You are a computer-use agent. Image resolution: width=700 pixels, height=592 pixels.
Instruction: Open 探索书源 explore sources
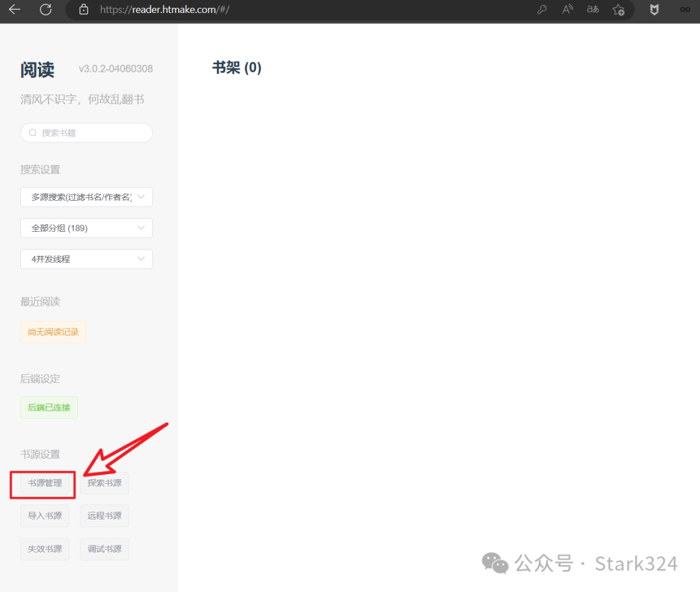coord(104,483)
